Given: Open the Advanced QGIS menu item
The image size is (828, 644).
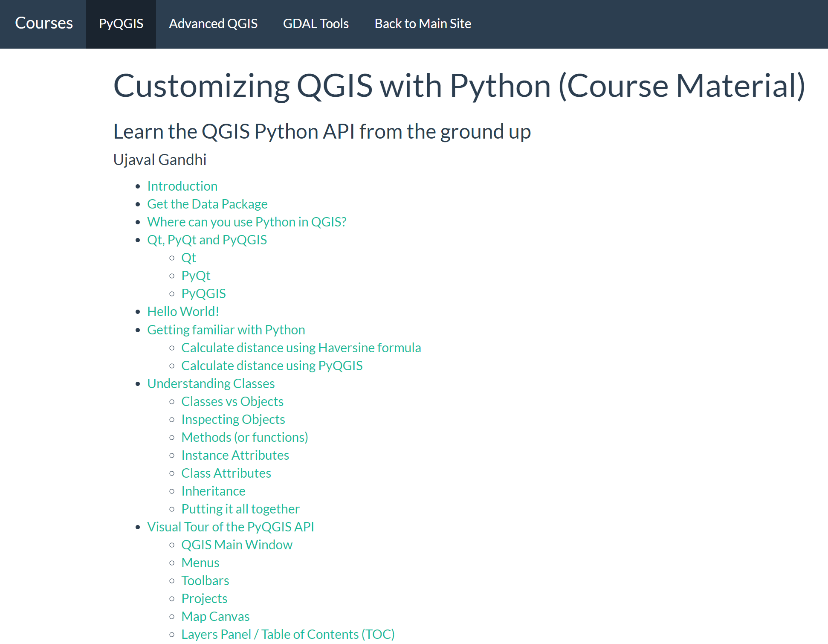Looking at the screenshot, I should (x=213, y=23).
